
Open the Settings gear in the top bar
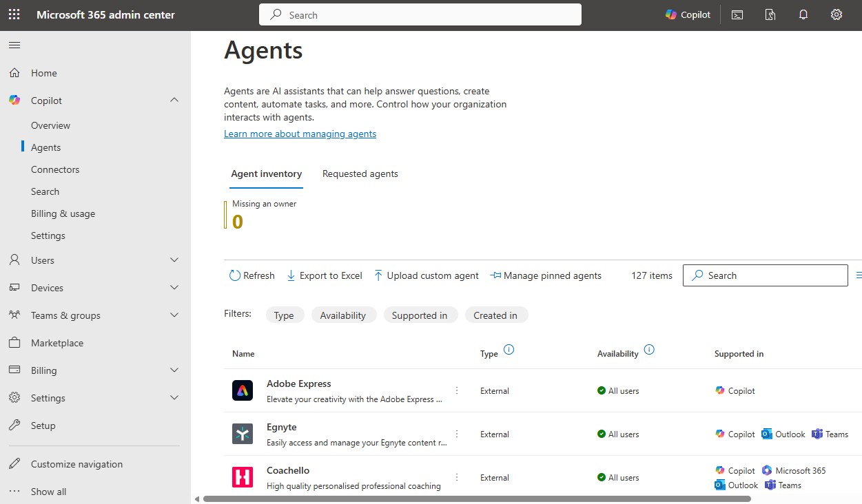836,14
